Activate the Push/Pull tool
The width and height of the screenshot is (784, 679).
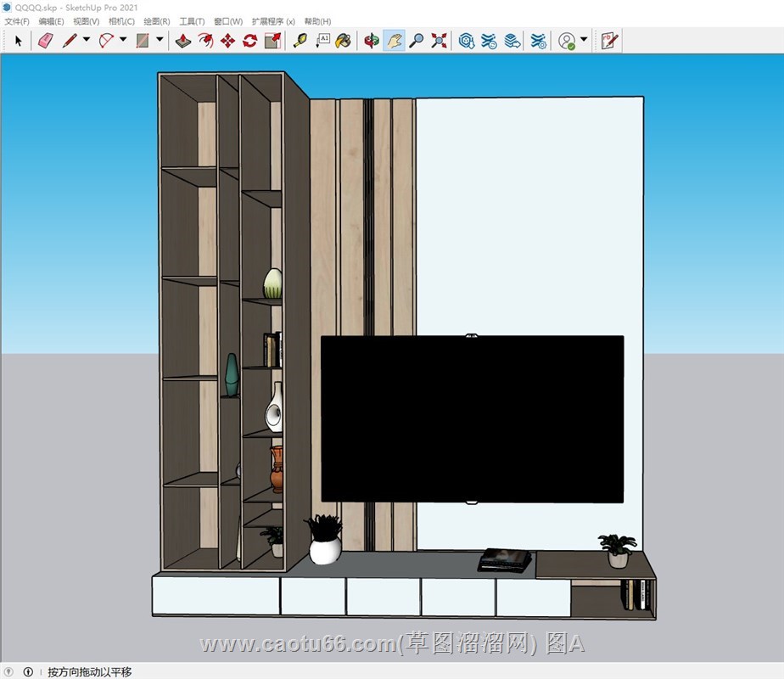click(183, 40)
